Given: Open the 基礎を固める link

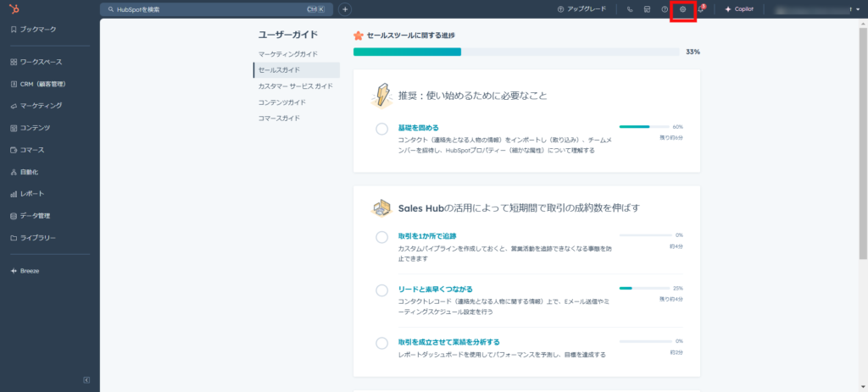Looking at the screenshot, I should [x=418, y=128].
